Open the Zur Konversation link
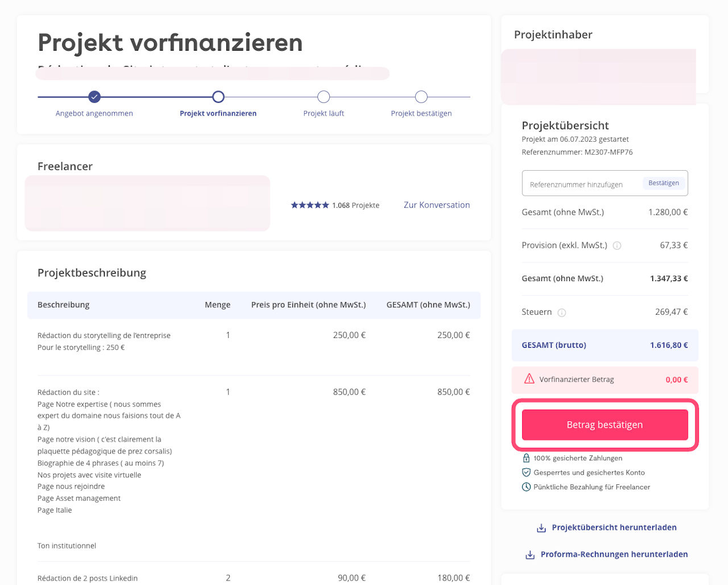This screenshot has height=585, width=728. click(437, 205)
